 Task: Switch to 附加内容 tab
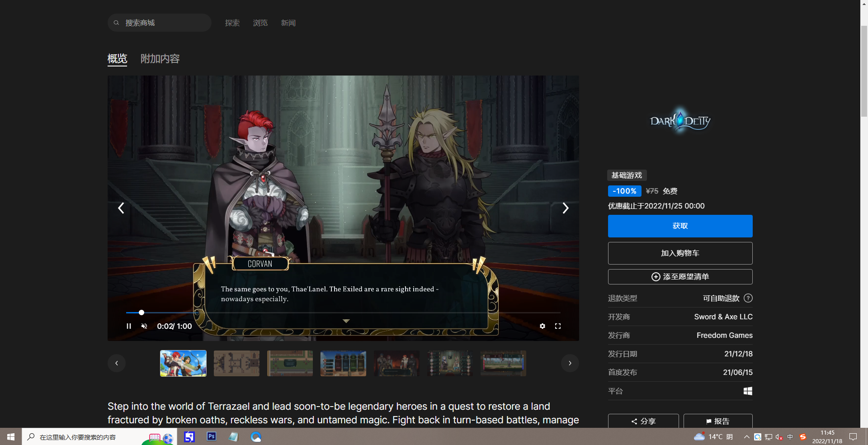tap(160, 59)
